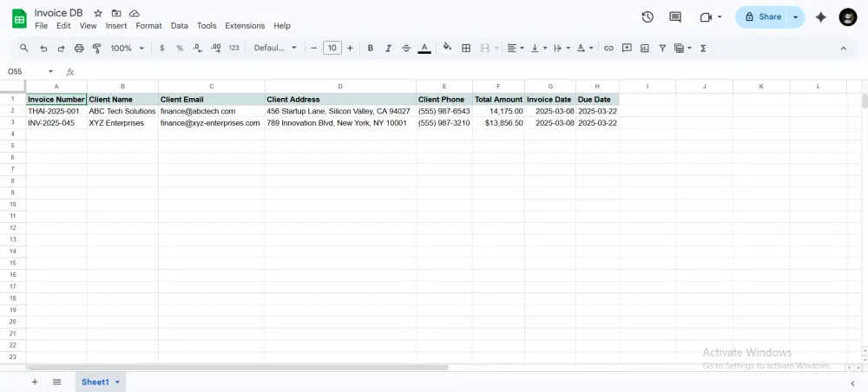Create a filter
This screenshot has height=392, width=868.
(x=662, y=48)
